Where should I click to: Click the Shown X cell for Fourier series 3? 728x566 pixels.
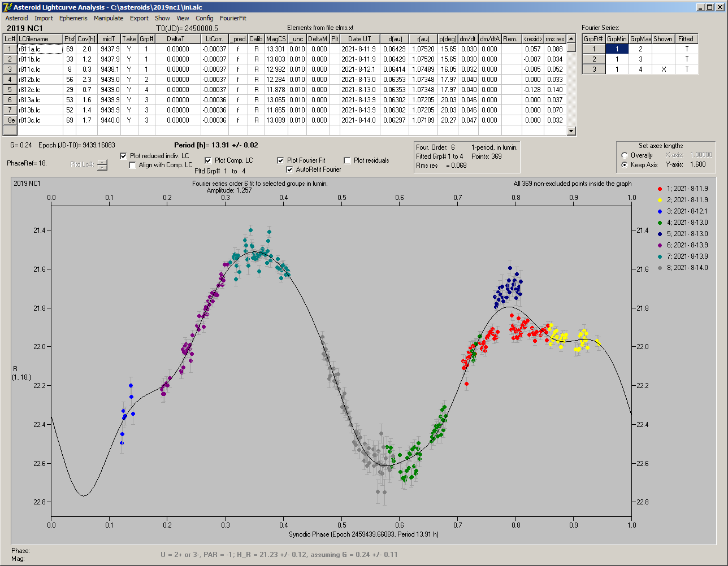663,69
